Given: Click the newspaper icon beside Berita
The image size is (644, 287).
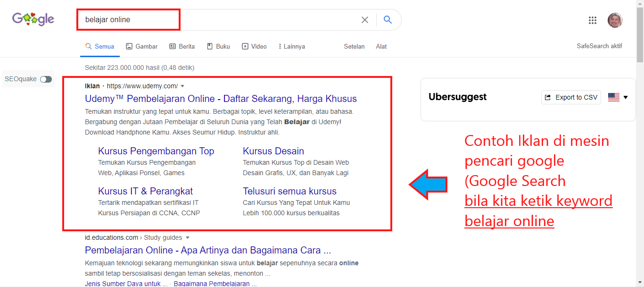Looking at the screenshot, I should coord(173,46).
